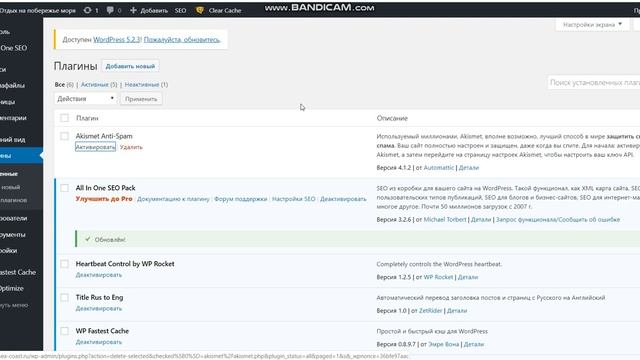Open Детали link for Akismet
The height and width of the screenshot is (360, 640).
click(469, 167)
